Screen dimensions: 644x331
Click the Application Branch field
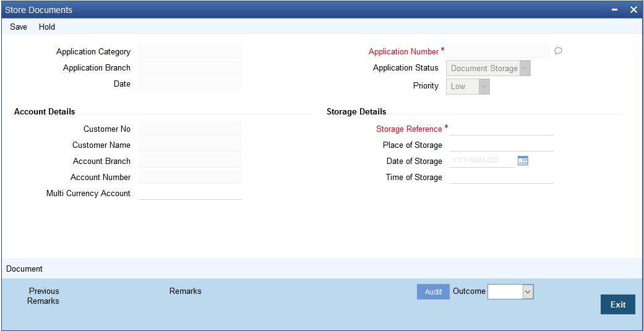click(x=190, y=67)
